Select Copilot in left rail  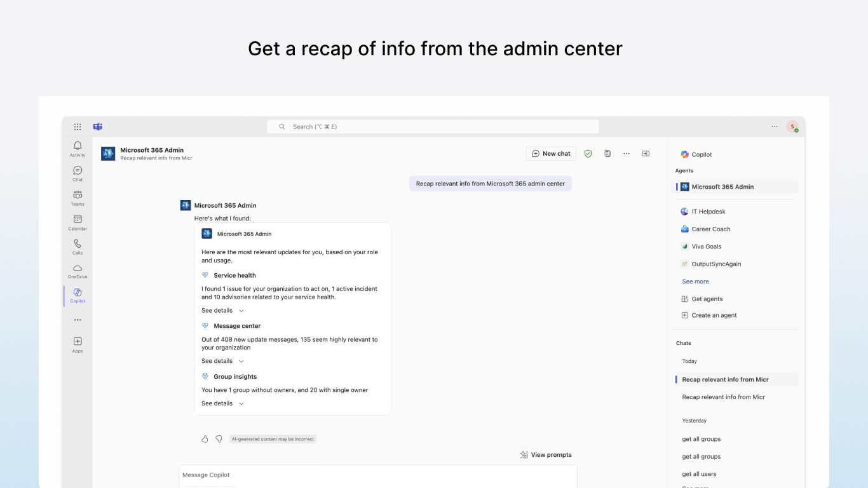pyautogui.click(x=78, y=295)
